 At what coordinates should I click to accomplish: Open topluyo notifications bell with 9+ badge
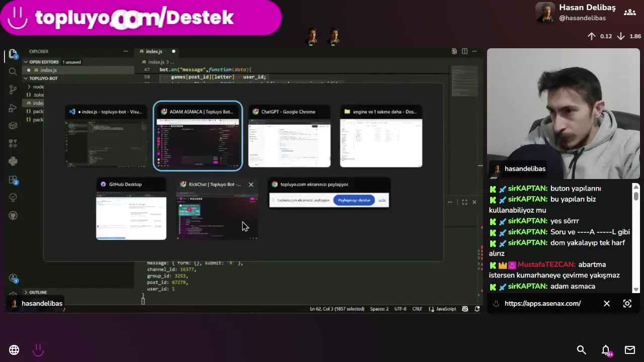tap(606, 350)
